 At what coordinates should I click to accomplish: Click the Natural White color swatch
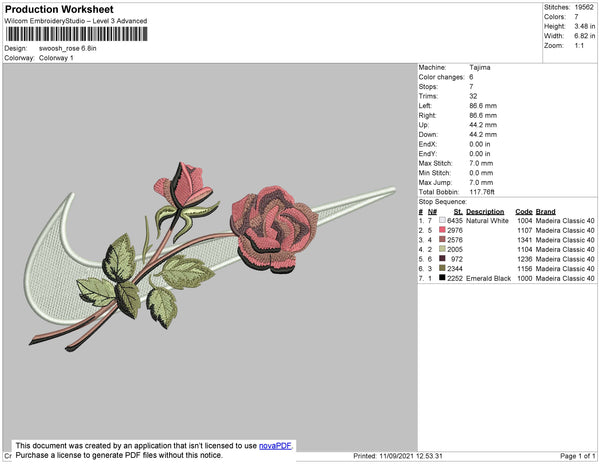click(442, 221)
